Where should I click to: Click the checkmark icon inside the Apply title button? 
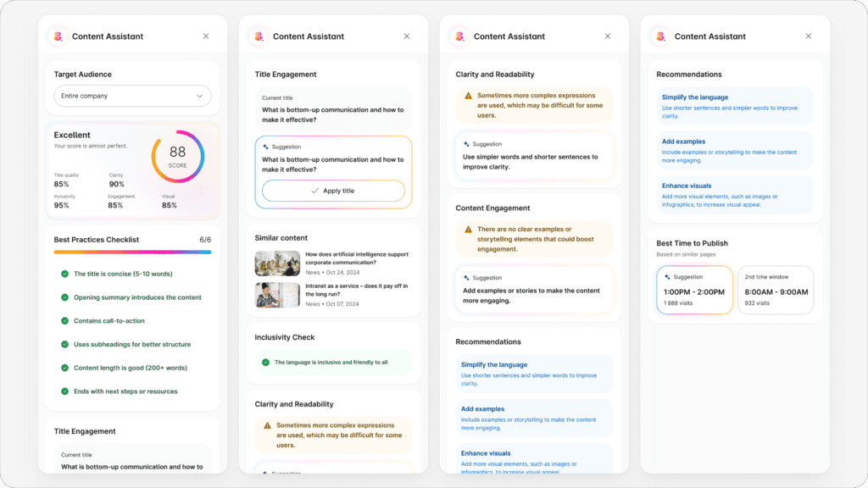click(314, 191)
